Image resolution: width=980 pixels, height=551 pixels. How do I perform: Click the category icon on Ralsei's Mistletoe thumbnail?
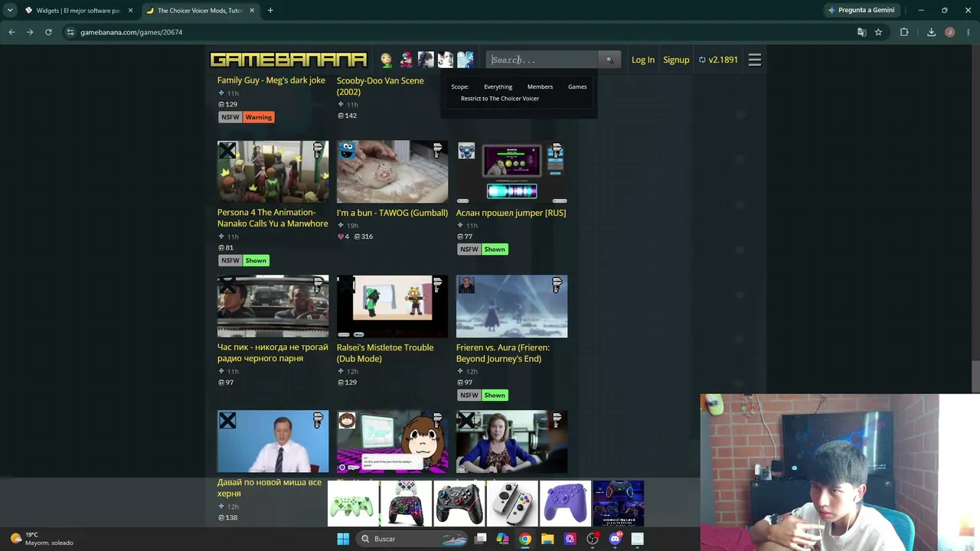[438, 285]
